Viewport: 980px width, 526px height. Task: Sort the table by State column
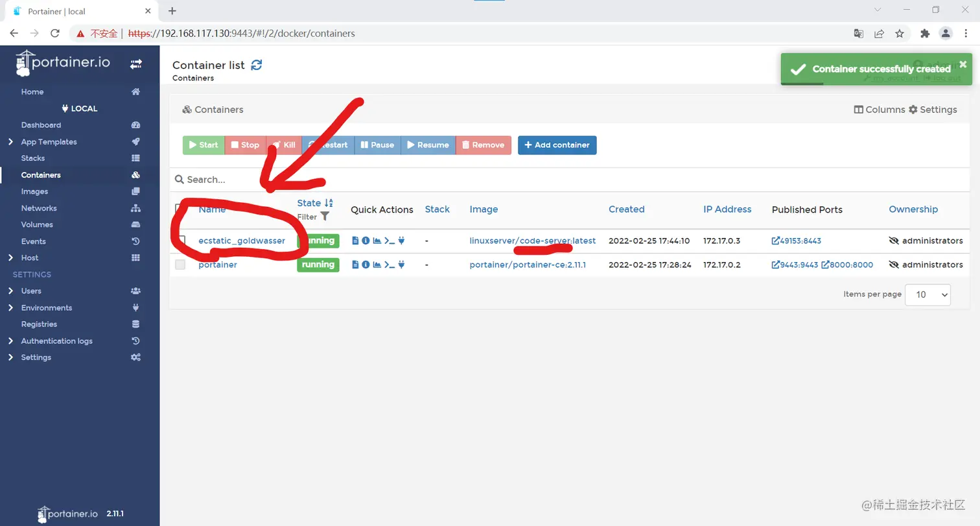[x=315, y=203]
